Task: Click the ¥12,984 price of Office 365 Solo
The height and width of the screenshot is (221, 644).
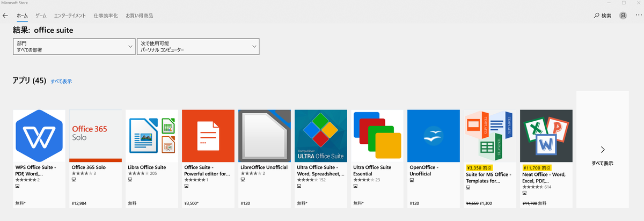Action: (x=80, y=204)
